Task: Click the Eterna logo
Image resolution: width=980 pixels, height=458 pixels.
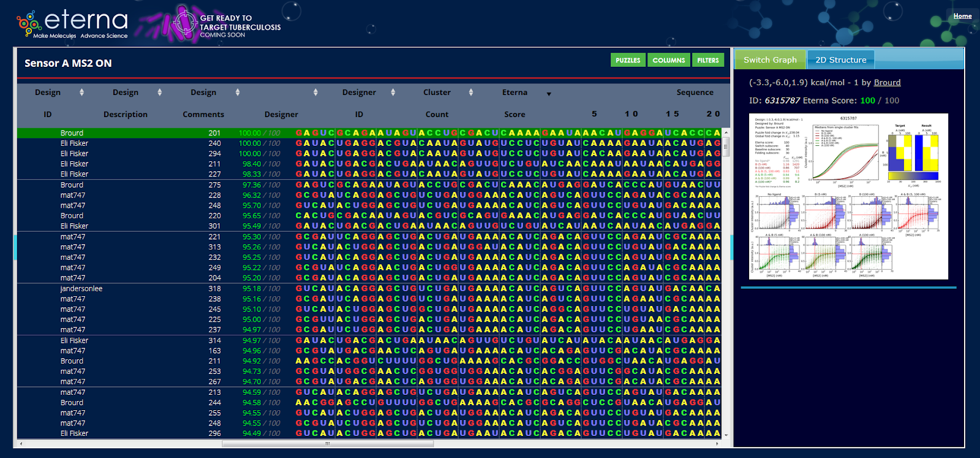Action: [72, 24]
